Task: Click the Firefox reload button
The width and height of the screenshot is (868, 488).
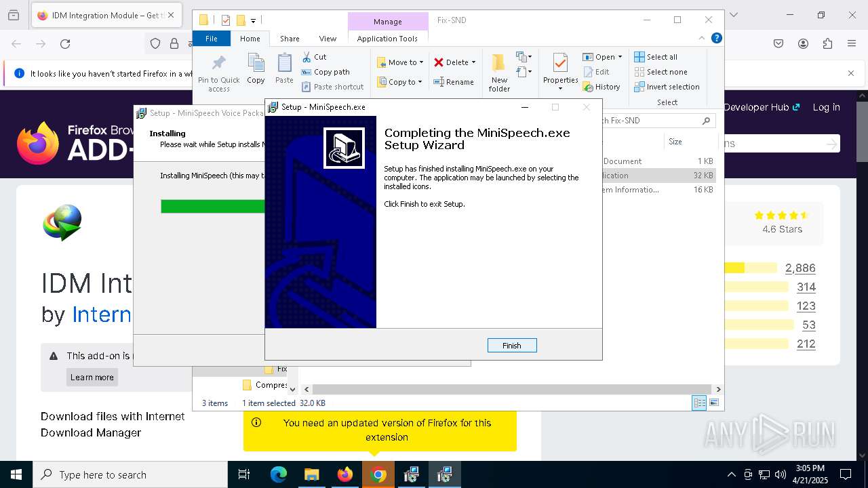Action: [x=65, y=44]
